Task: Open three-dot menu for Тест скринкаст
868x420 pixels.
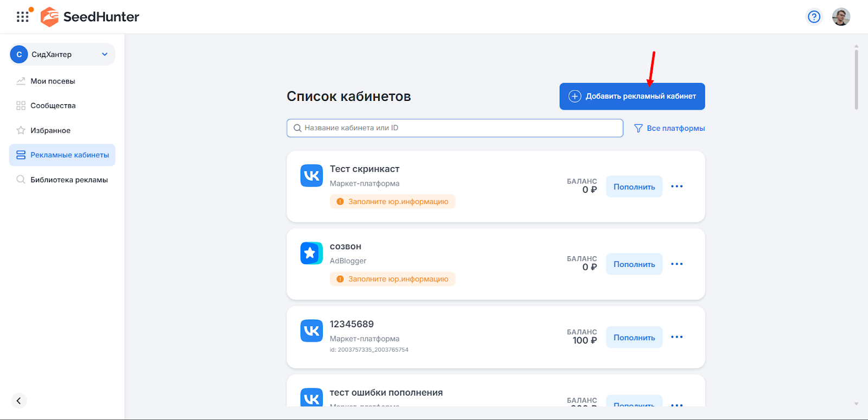Action: (676, 187)
